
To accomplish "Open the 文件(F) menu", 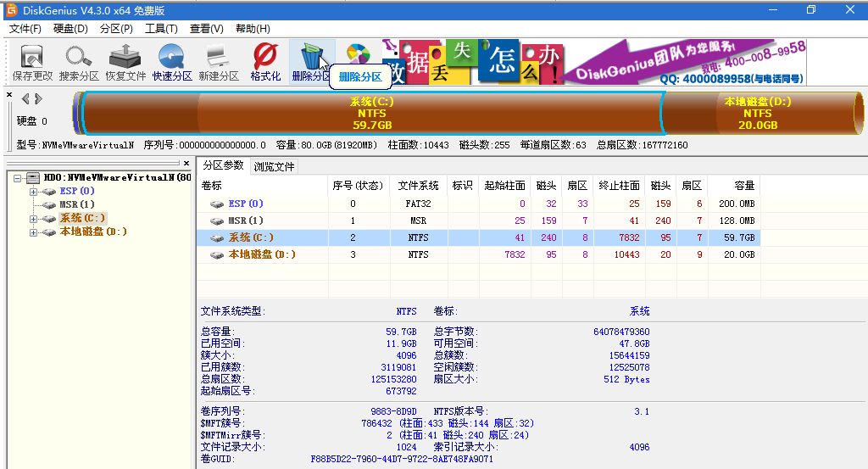I will tap(25, 29).
